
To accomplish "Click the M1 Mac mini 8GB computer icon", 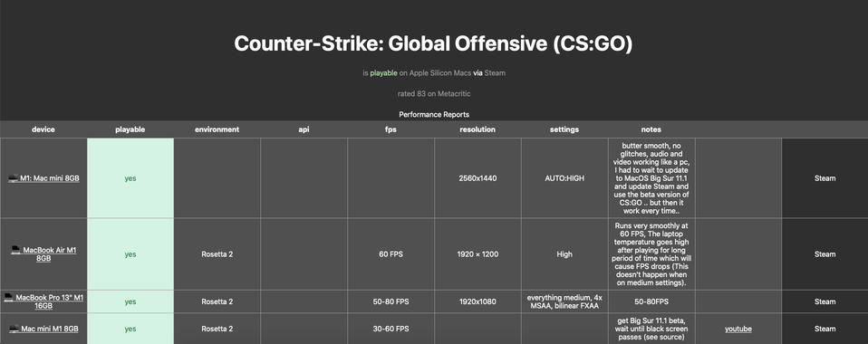I will click(13, 178).
